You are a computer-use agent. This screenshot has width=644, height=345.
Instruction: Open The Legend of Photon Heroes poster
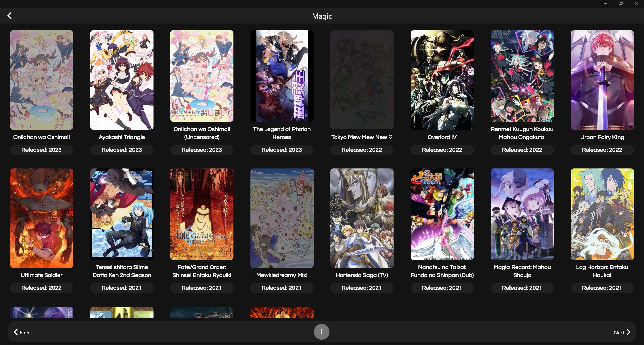click(x=282, y=76)
